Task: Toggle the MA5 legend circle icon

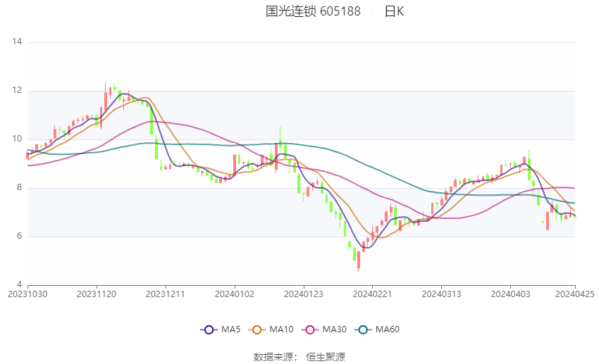Action: click(209, 330)
